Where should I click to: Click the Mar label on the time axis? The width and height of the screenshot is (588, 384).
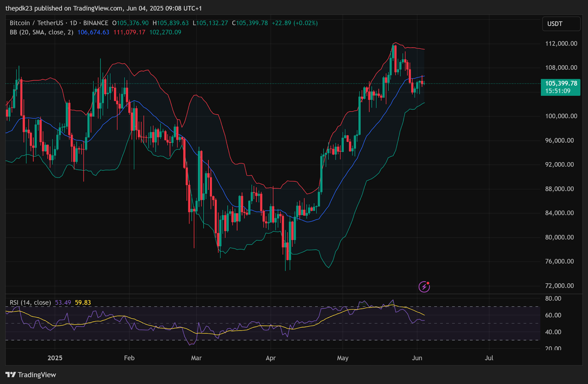[x=196, y=358]
